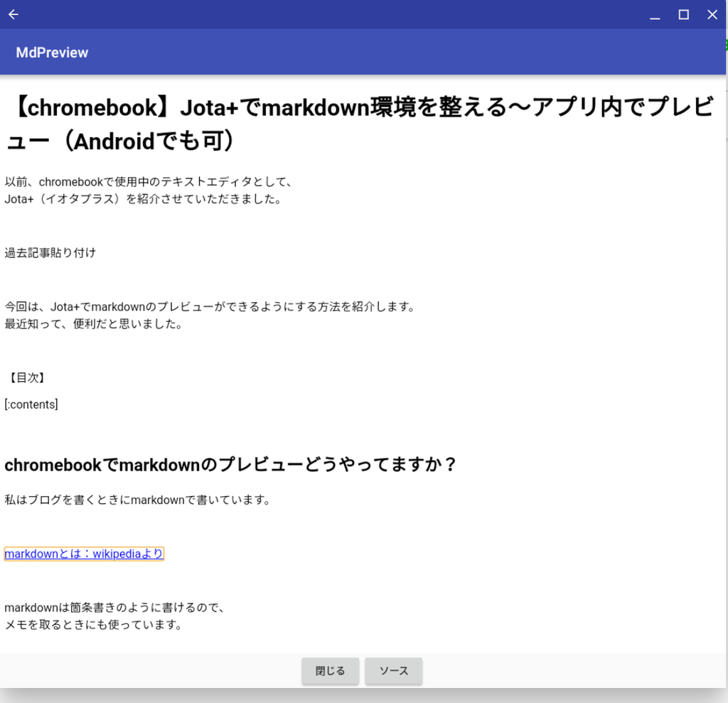The width and height of the screenshot is (728, 703).
Task: Click the 【目次】 text
Action: [x=27, y=378]
